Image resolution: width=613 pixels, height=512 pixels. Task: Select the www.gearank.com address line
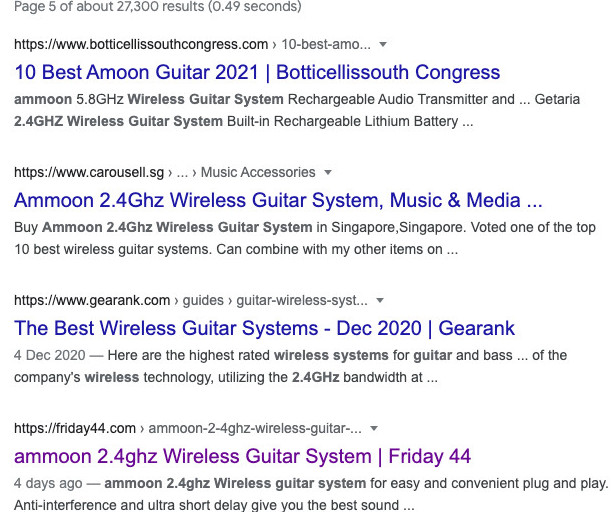pyautogui.click(x=91, y=301)
